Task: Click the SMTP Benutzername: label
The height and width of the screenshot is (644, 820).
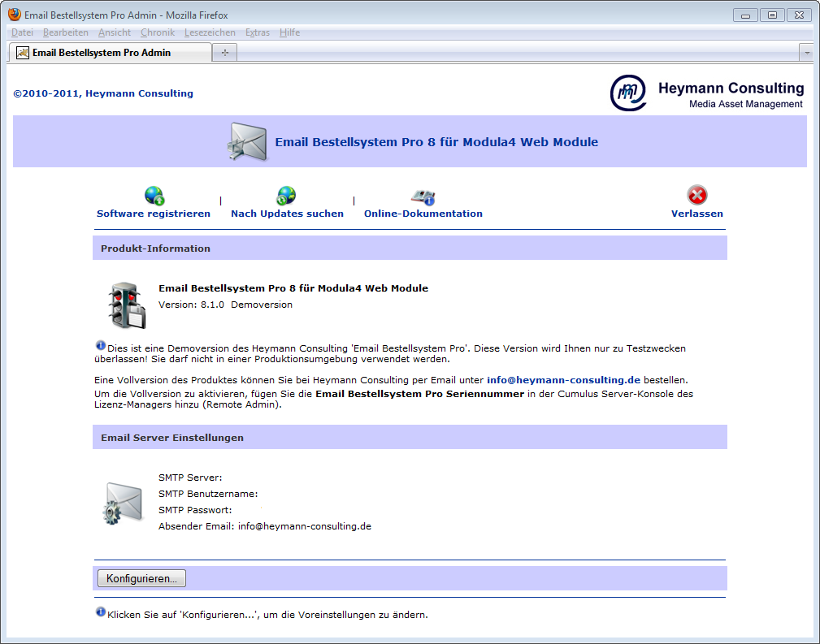Action: coord(208,494)
